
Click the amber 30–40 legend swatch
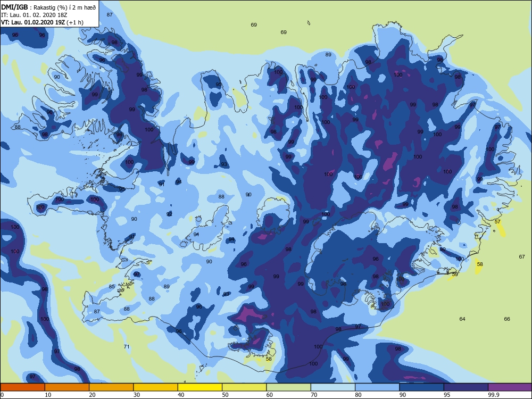click(156, 387)
